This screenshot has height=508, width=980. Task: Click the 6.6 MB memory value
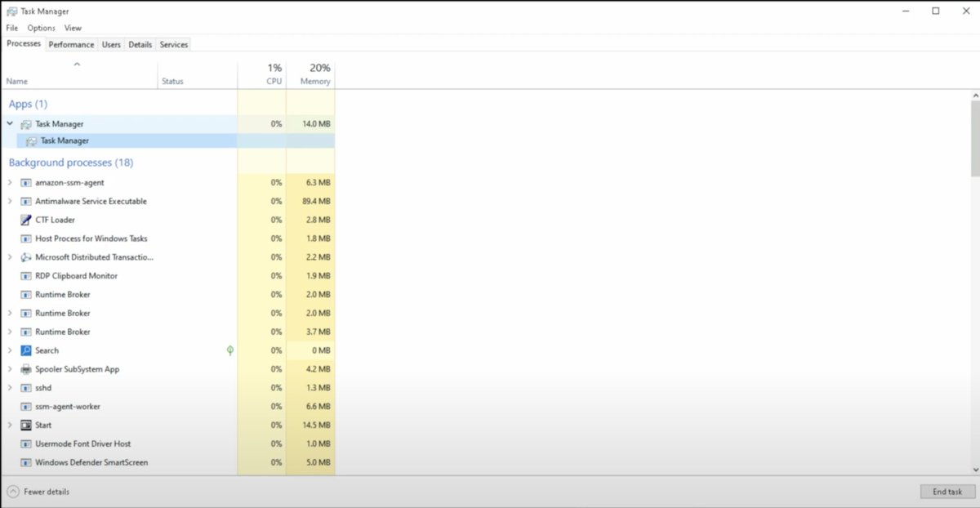click(318, 407)
